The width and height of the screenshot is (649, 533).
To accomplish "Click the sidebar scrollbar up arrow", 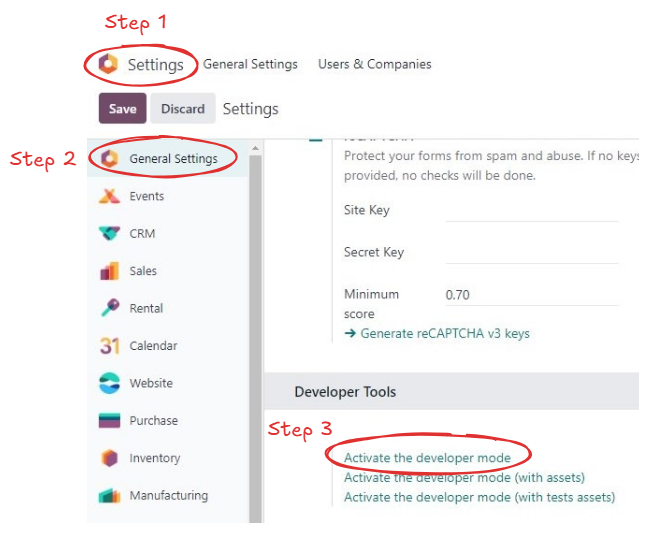I will tap(255, 148).
